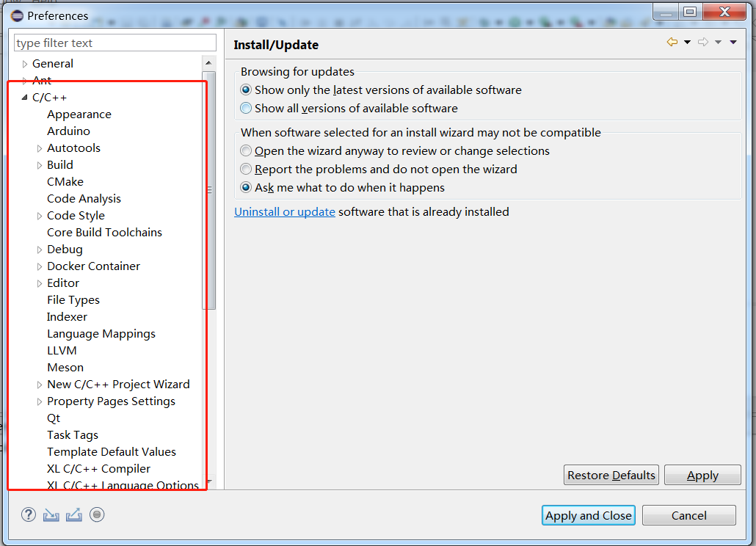Open the export preferences icon
Image resolution: width=756 pixels, height=546 pixels.
coord(73,514)
